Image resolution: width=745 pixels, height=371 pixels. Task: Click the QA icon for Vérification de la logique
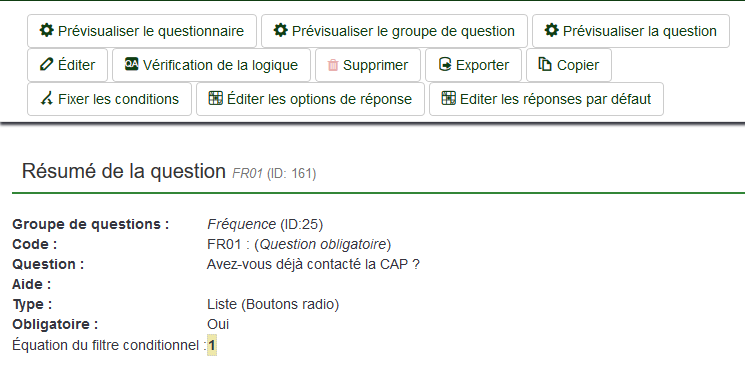(x=132, y=64)
